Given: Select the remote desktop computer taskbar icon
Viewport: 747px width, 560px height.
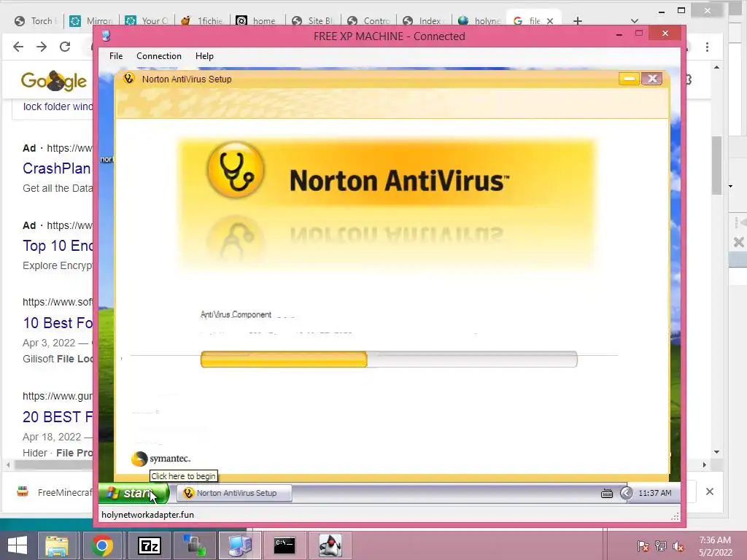Looking at the screenshot, I should 239,545.
